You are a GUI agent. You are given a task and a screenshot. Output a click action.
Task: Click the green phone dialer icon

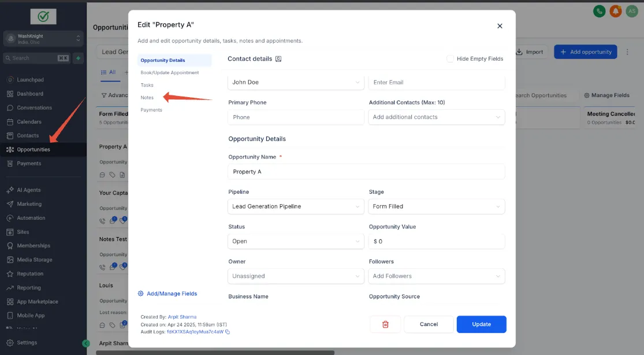coord(599,11)
